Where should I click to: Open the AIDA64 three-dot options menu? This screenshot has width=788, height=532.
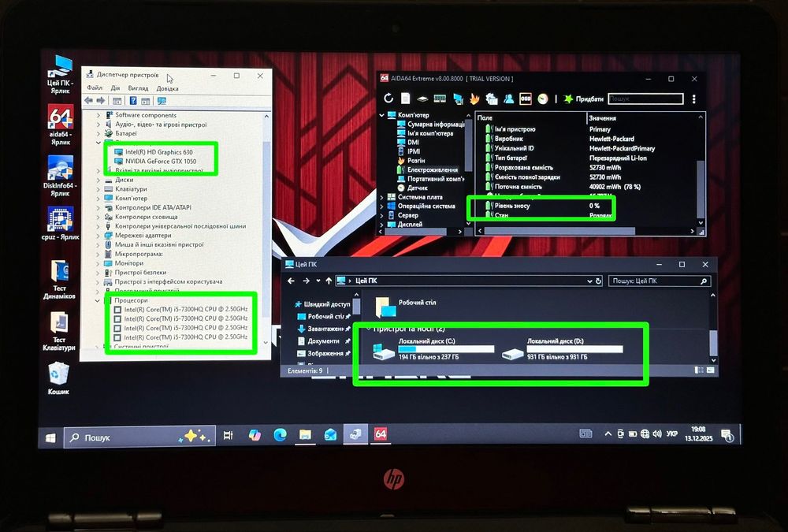[693, 99]
